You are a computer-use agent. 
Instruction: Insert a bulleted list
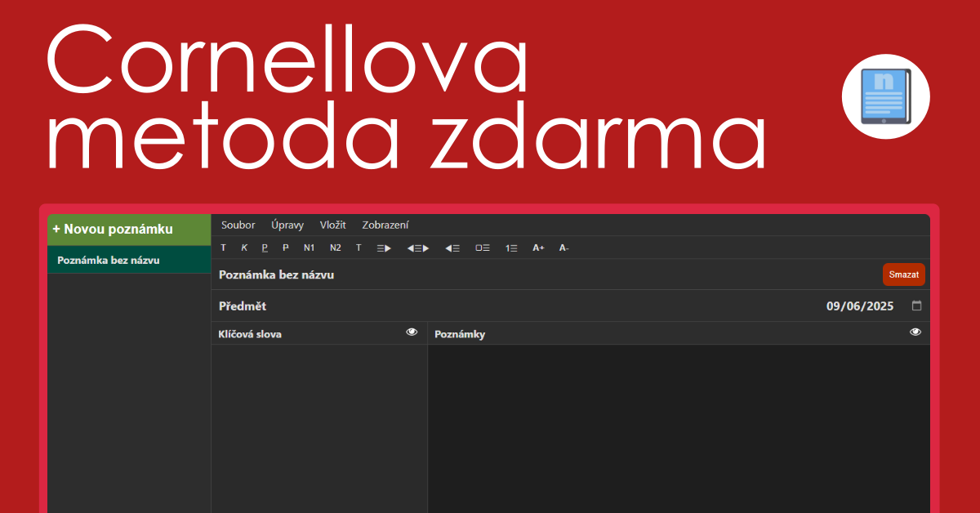click(483, 248)
